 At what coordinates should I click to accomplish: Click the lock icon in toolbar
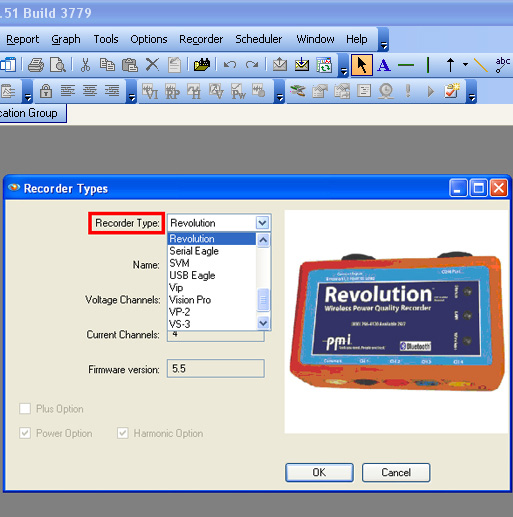click(46, 91)
